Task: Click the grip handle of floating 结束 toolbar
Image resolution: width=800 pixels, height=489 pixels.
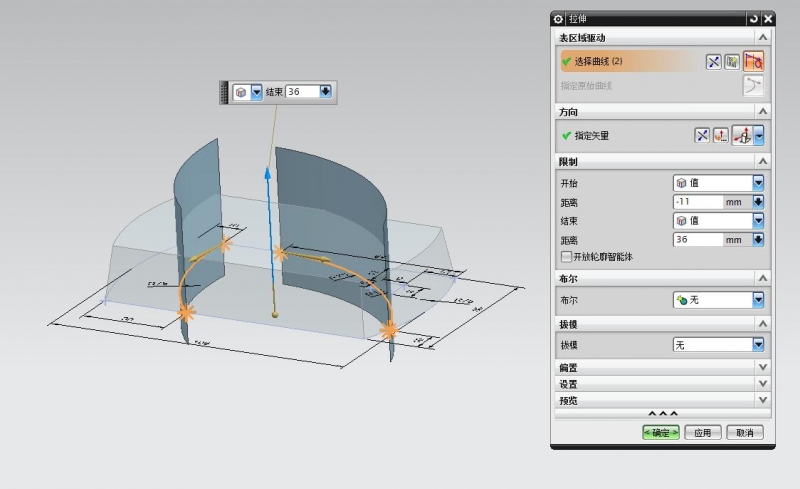Action: [224, 92]
